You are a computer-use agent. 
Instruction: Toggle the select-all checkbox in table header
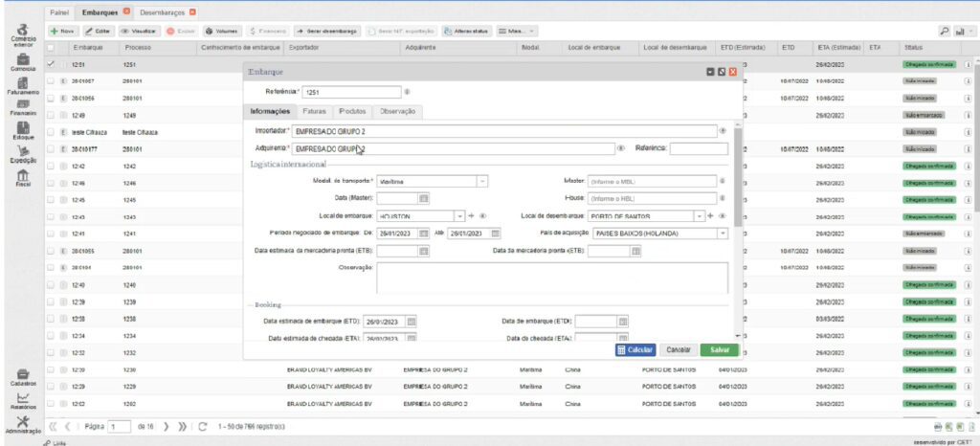[x=53, y=47]
